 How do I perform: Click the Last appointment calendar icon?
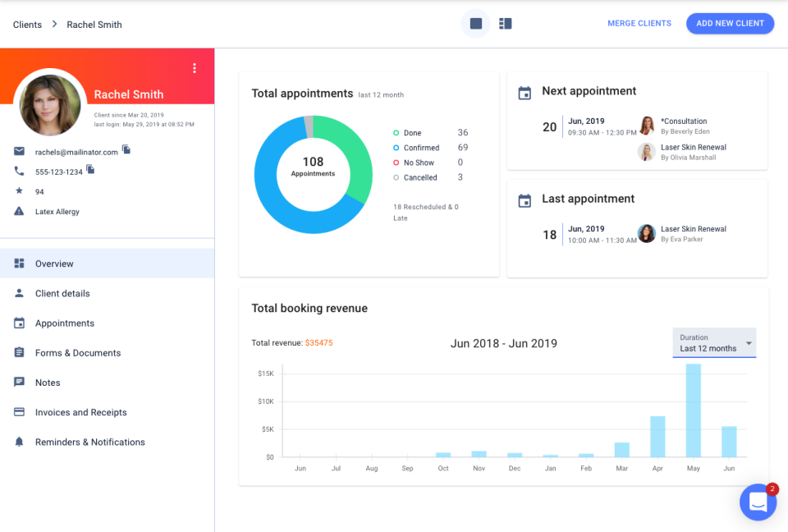pos(525,200)
